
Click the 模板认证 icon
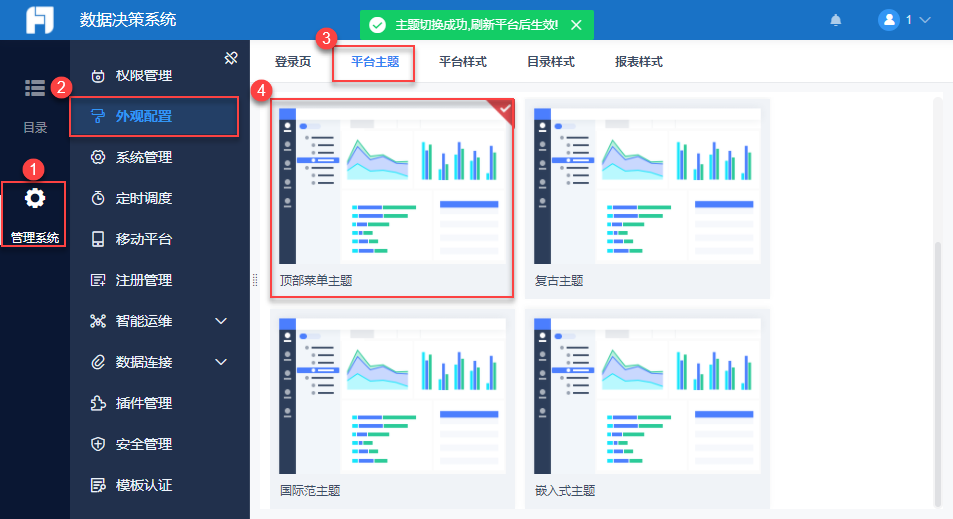[98, 485]
